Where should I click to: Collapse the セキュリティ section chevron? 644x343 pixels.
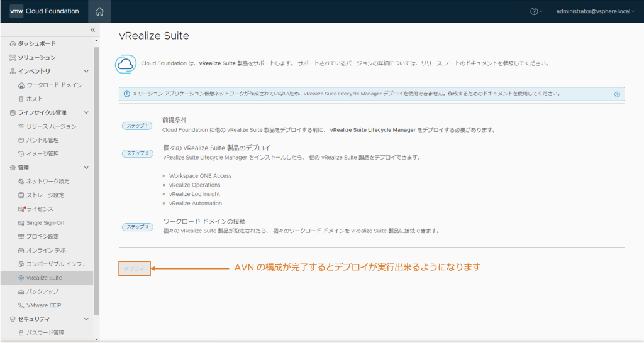click(x=86, y=319)
